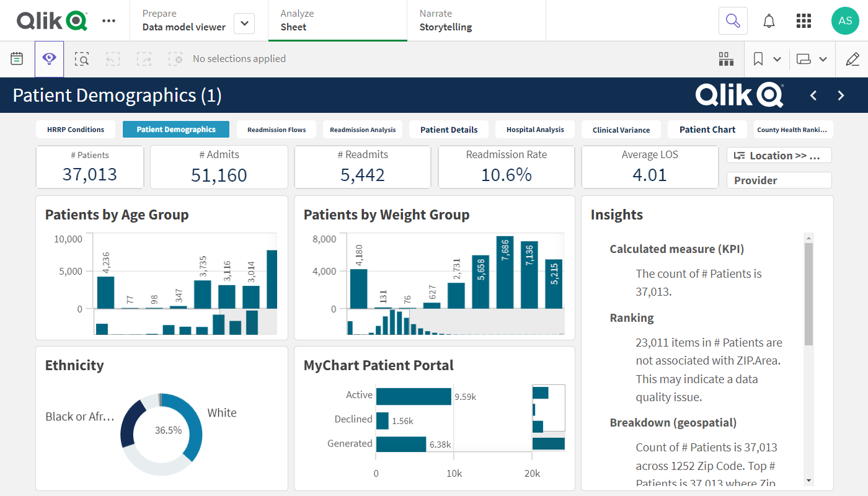Select the dark navy Ethnicity donut slice

point(131,425)
